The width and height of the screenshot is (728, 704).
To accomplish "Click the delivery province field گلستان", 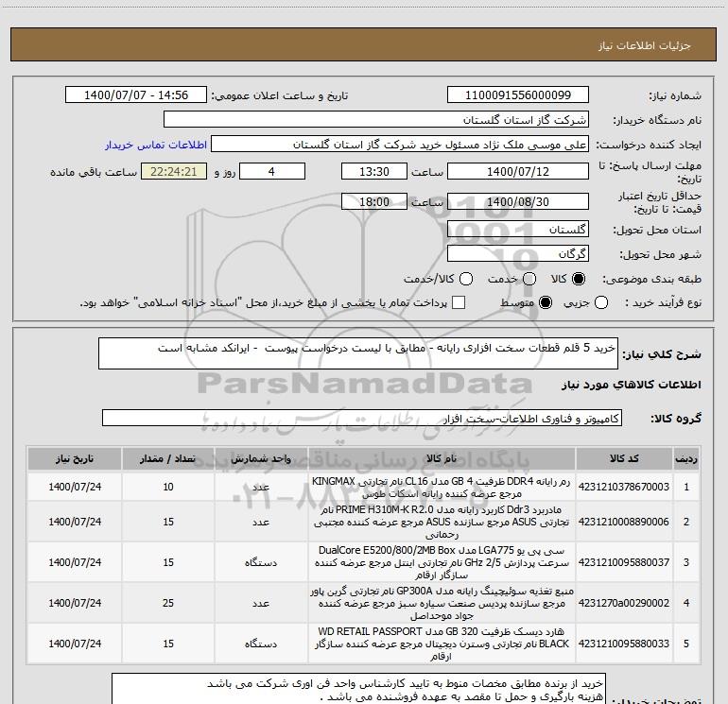I will pyautogui.click(x=518, y=230).
